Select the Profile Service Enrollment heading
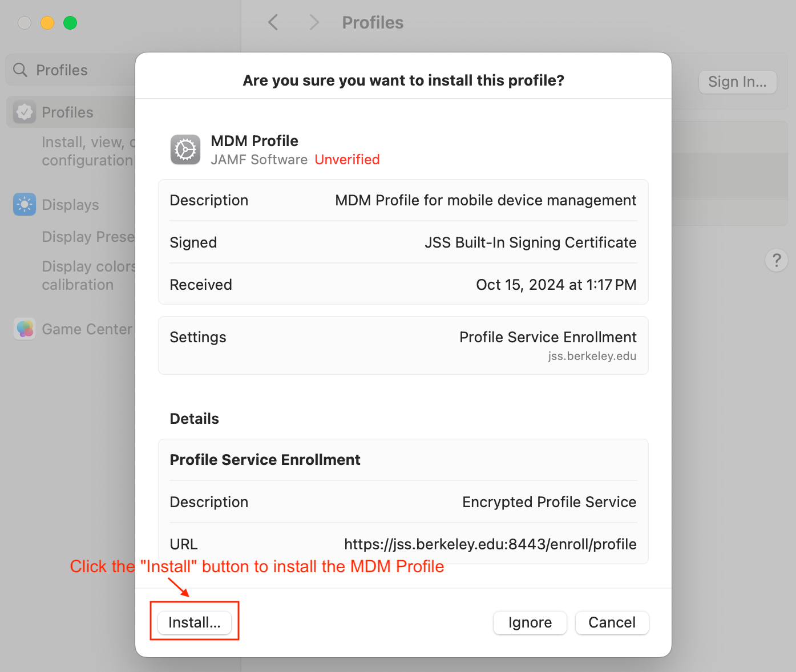796x672 pixels. pyautogui.click(x=265, y=459)
